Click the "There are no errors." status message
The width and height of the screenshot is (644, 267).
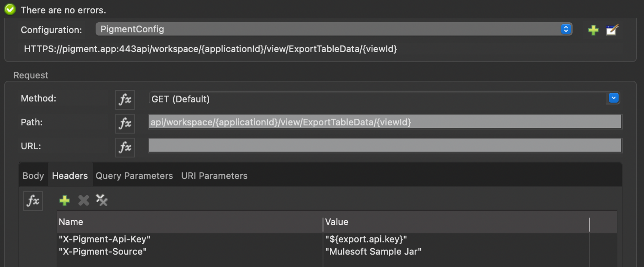pyautogui.click(x=63, y=10)
